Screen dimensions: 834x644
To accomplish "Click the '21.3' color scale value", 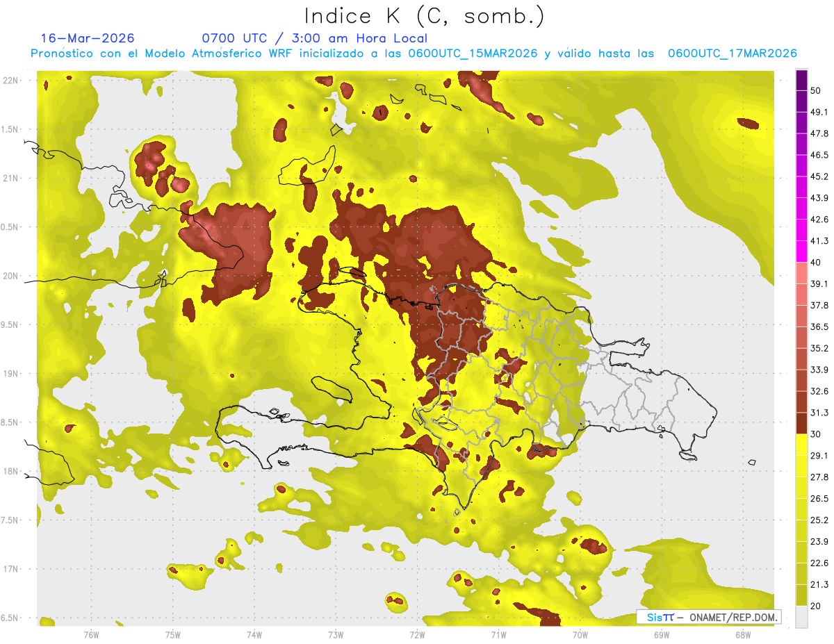I will (x=819, y=584).
